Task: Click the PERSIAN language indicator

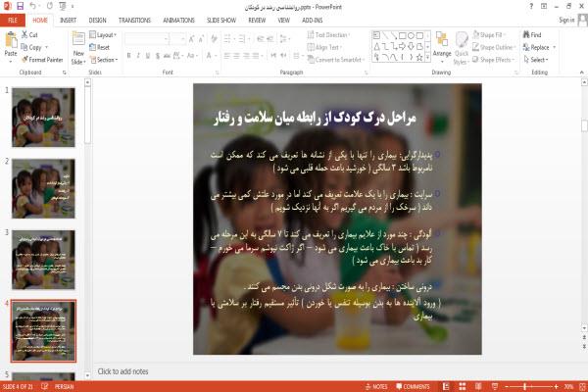Action: pos(64,386)
